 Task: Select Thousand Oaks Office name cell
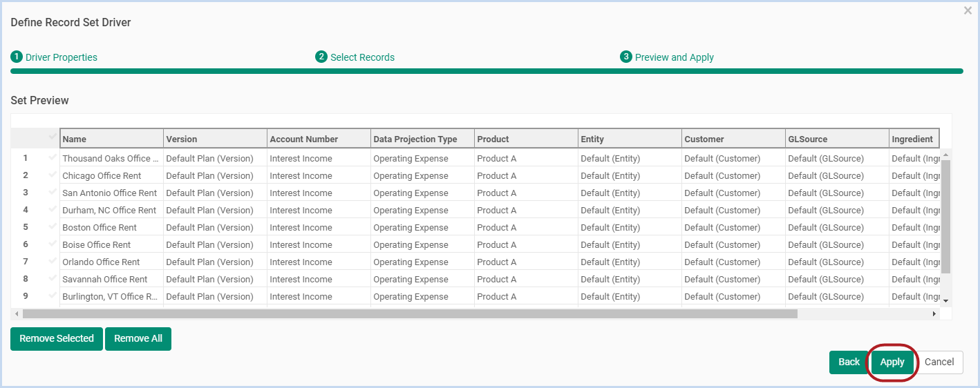[111, 158]
